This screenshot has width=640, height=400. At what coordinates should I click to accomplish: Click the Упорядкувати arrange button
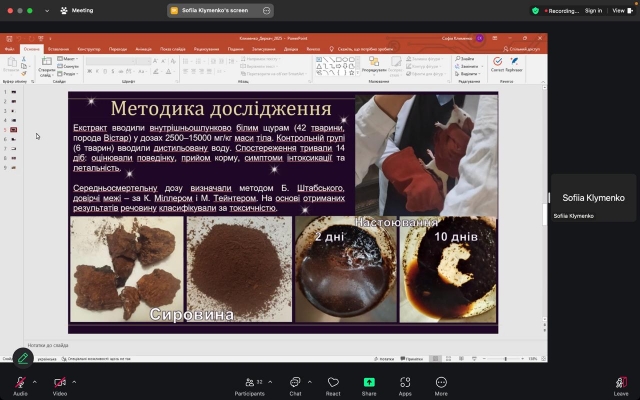pos(374,65)
